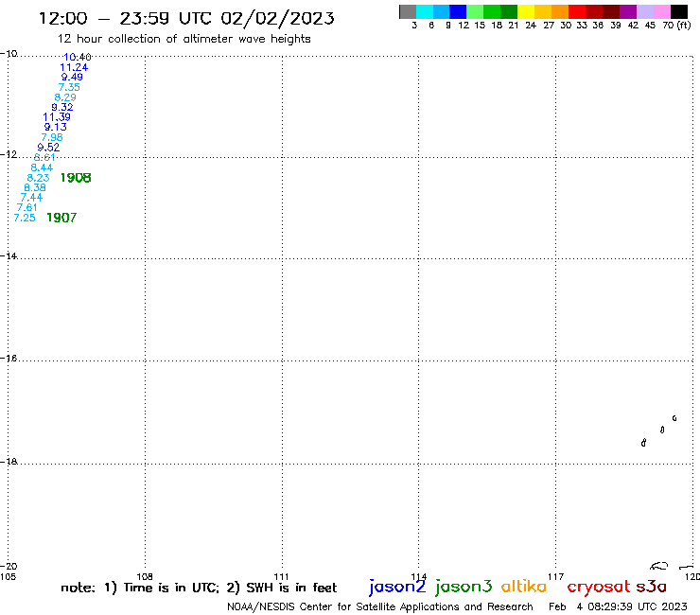The width and height of the screenshot is (700, 615).
Task: Click the 7.61 wave height value
Action: click(x=26, y=207)
